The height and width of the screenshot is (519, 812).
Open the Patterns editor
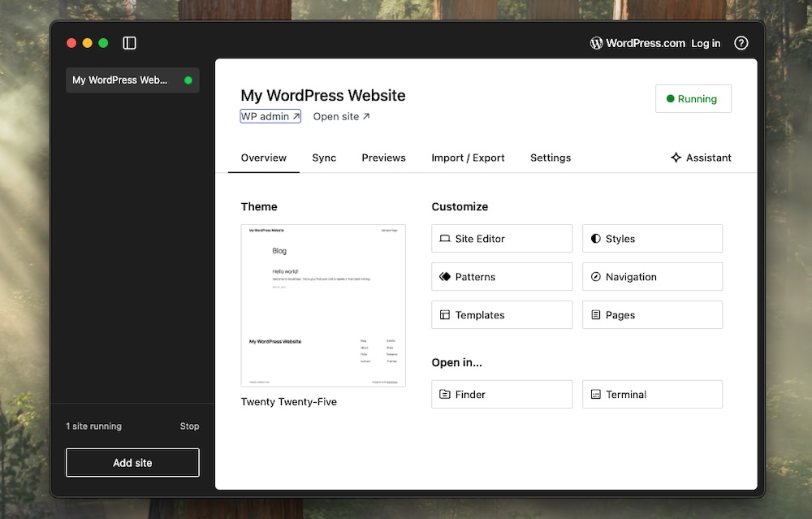(x=501, y=276)
